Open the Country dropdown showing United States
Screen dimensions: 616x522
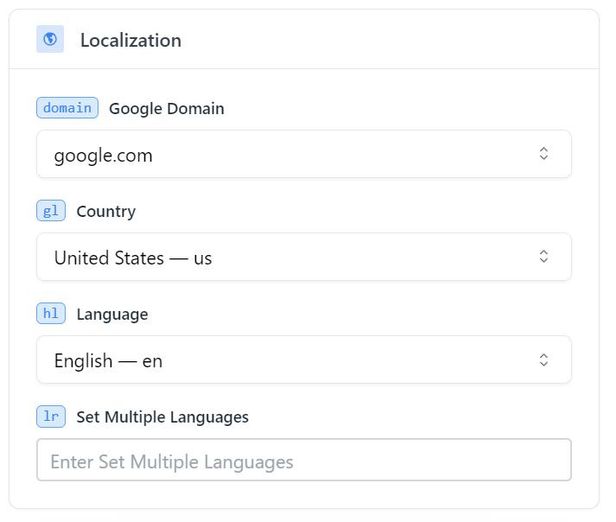(x=304, y=257)
